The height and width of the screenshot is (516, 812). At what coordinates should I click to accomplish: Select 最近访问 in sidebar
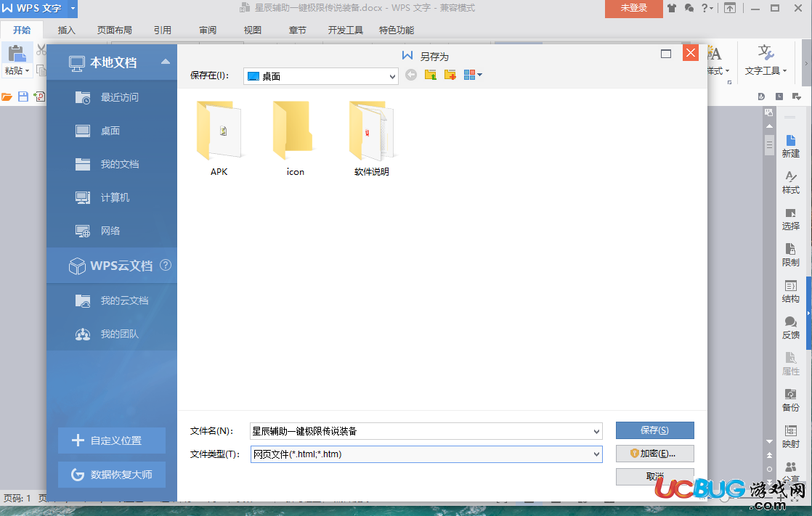[112, 97]
